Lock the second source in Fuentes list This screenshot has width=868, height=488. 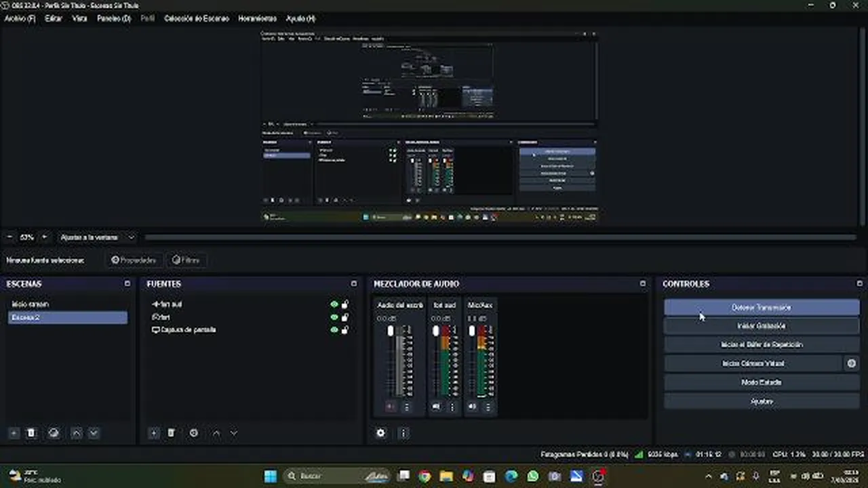[x=345, y=317]
